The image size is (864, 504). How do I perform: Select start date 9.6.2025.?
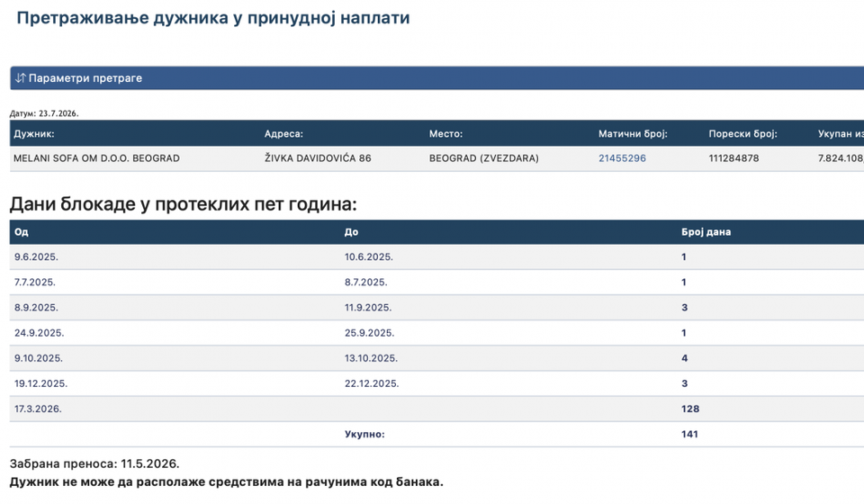click(x=36, y=257)
